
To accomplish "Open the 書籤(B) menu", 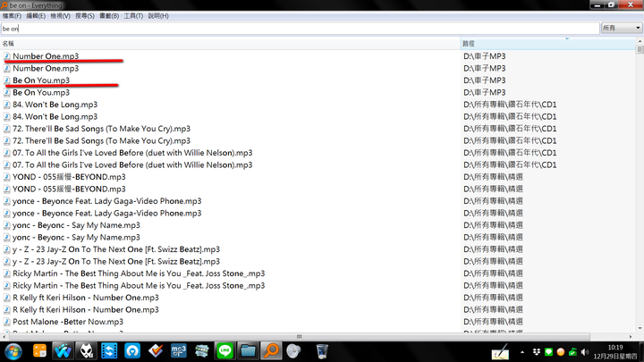I will pos(109,16).
